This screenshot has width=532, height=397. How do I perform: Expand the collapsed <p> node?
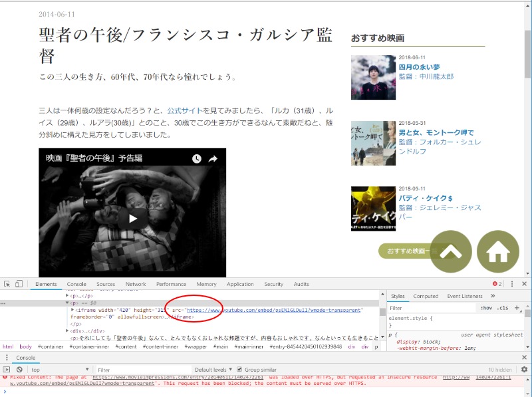67,296
